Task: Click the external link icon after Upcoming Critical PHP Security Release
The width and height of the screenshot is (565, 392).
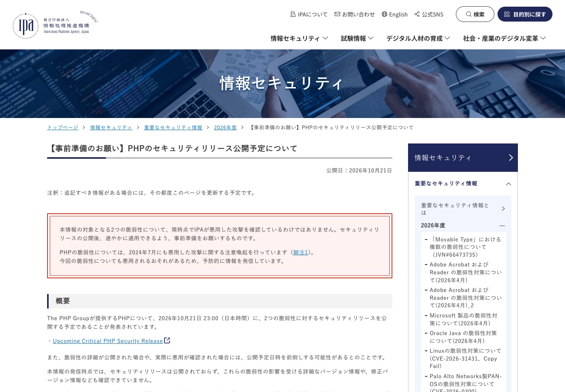Action: pos(167,341)
